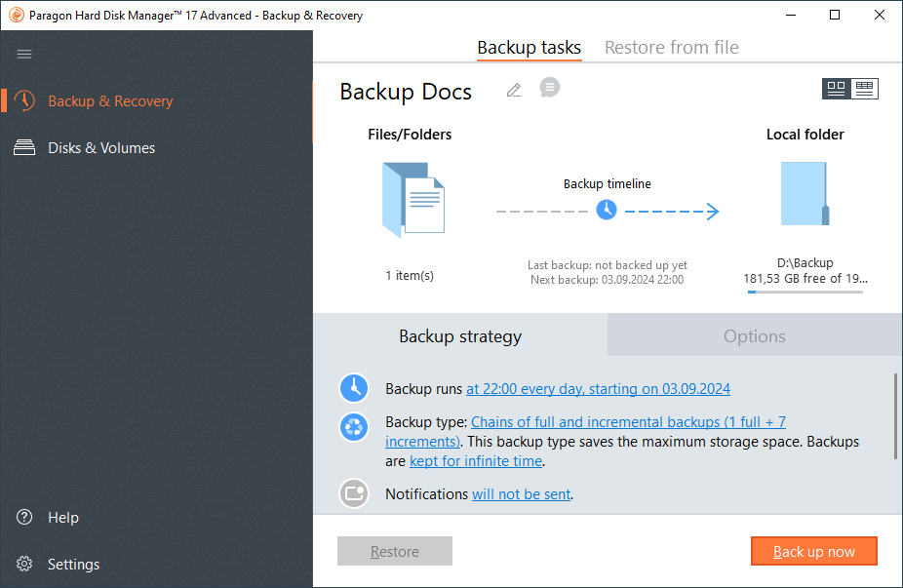Switch to Restore from file tab

click(x=672, y=47)
